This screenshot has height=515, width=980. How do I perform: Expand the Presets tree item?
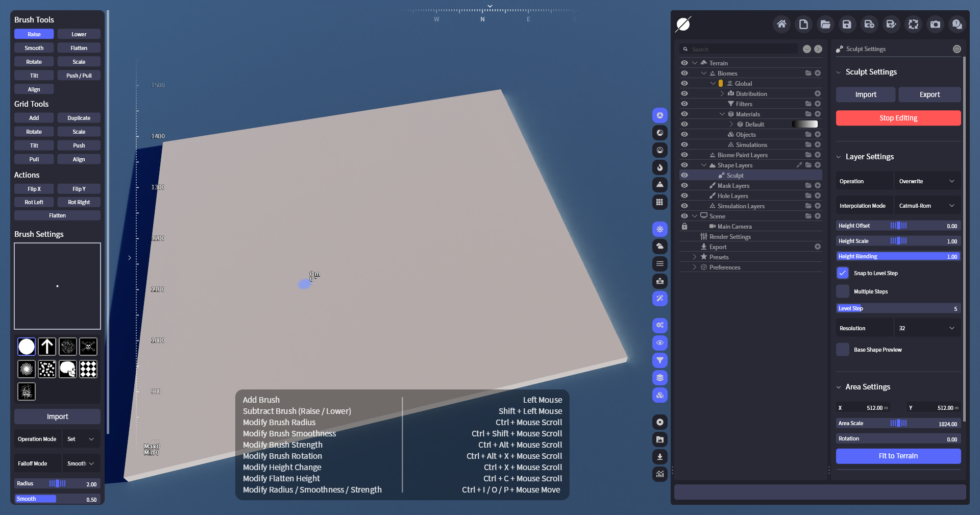coord(695,257)
